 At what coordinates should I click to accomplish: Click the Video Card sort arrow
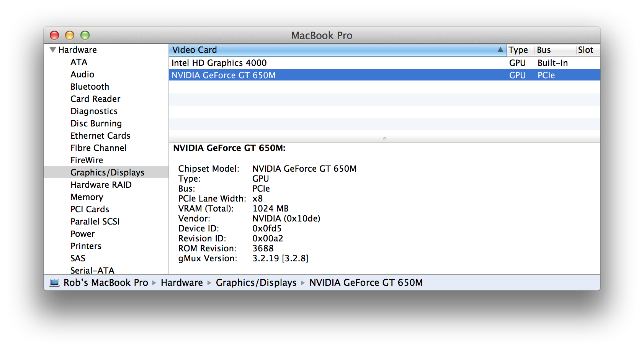tap(500, 50)
